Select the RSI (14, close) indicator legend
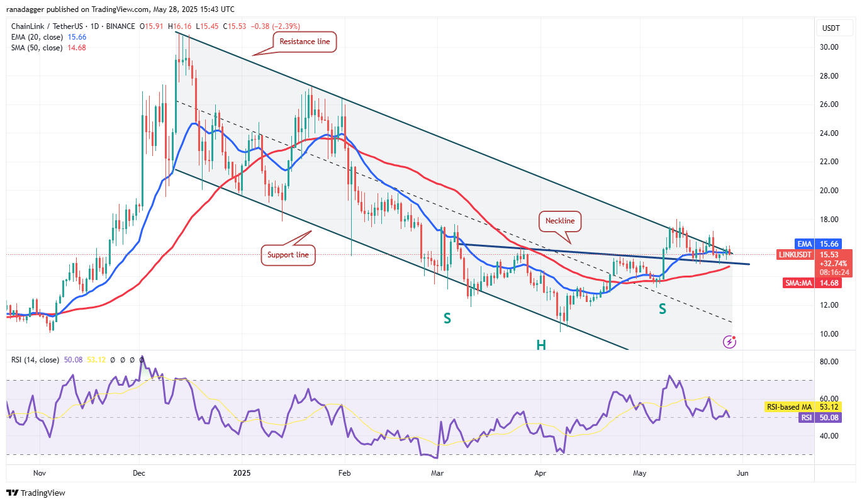 pos(34,360)
